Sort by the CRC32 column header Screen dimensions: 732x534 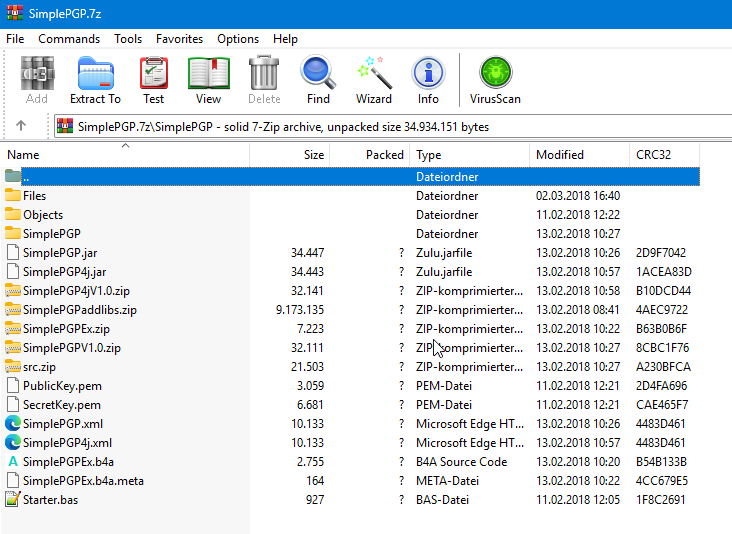tap(665, 155)
